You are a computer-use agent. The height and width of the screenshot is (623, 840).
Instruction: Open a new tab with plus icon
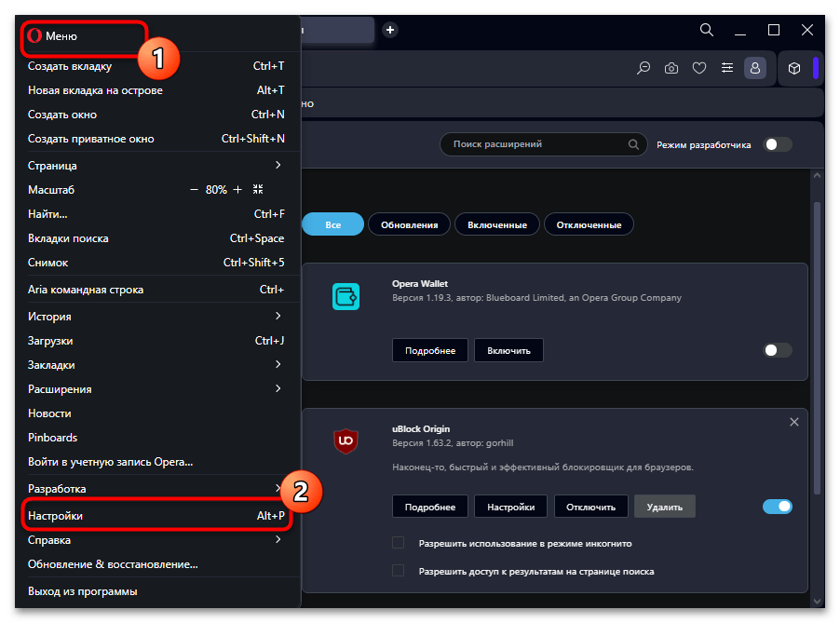(x=390, y=30)
